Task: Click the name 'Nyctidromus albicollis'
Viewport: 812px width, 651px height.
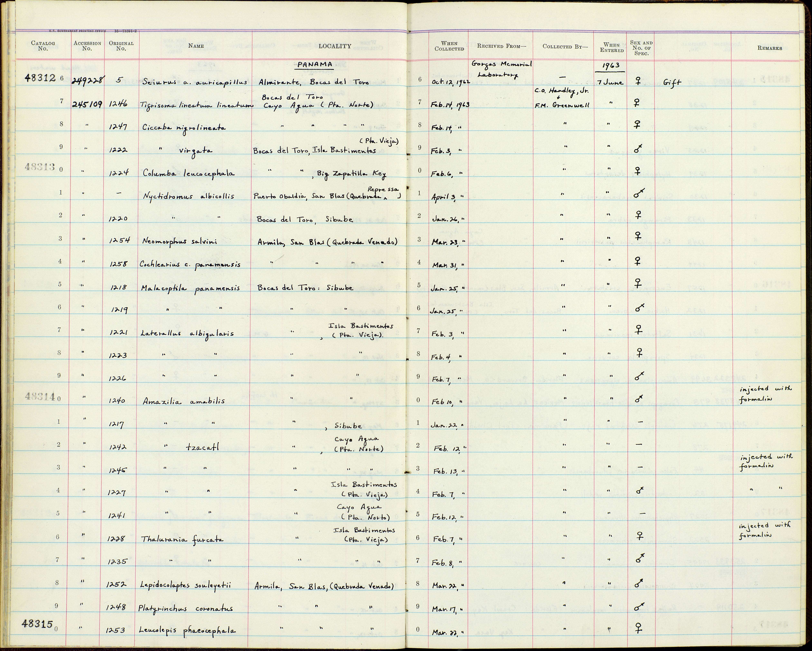Action: point(188,196)
